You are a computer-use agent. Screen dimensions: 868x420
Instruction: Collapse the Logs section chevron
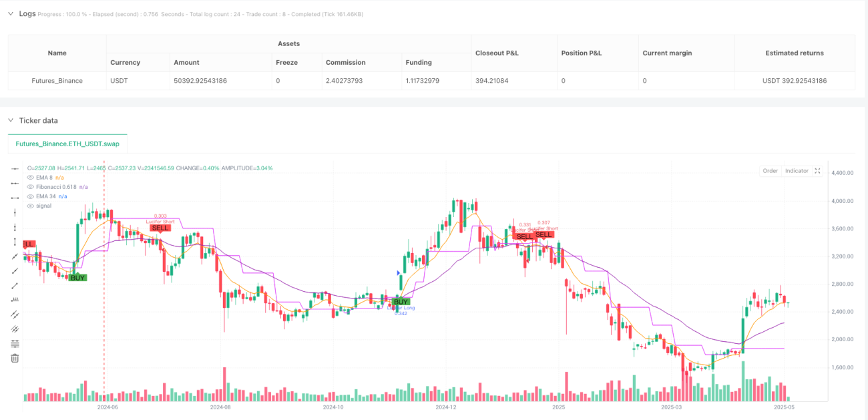(x=10, y=13)
